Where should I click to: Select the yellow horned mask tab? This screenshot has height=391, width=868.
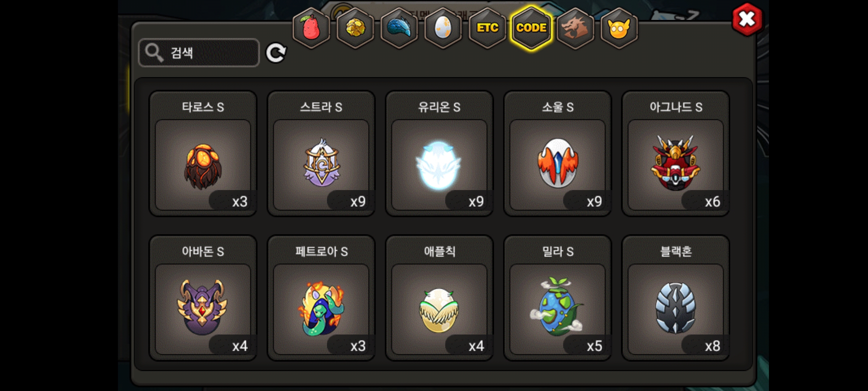coord(619,28)
